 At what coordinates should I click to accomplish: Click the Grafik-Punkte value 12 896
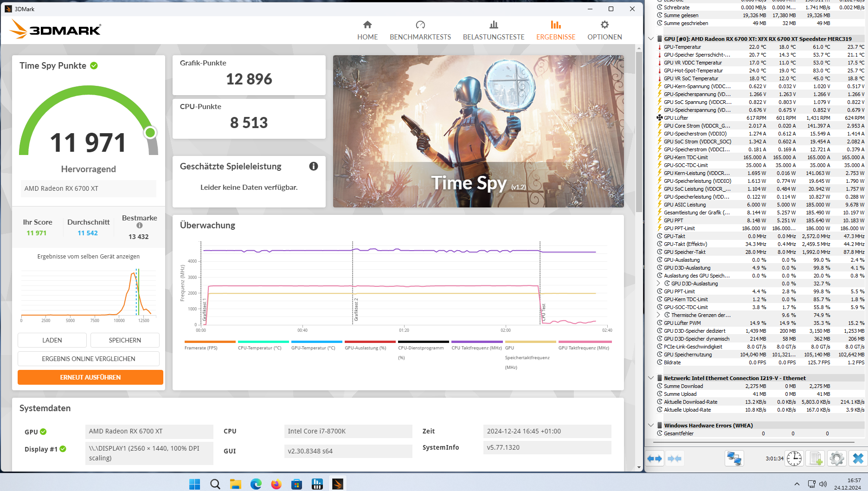tap(249, 79)
